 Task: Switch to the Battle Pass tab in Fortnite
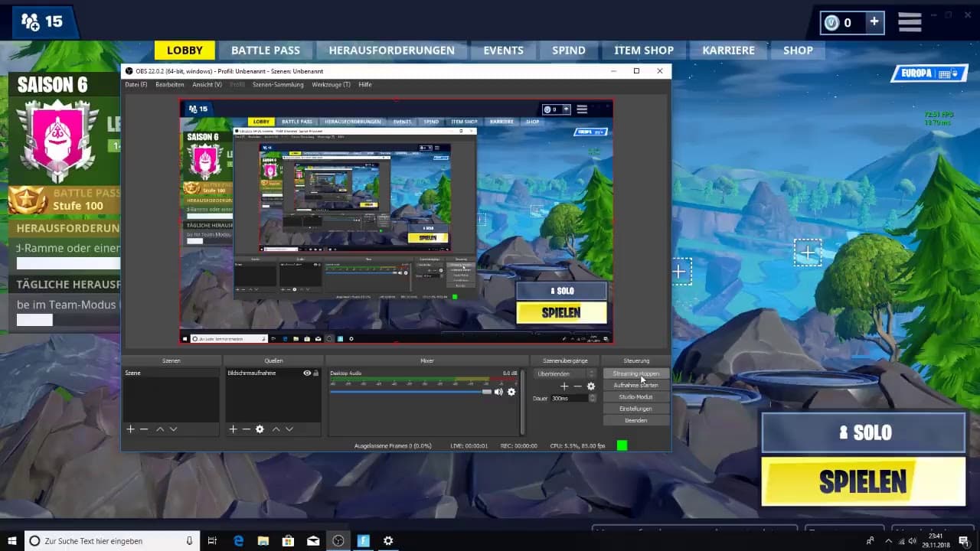(266, 51)
